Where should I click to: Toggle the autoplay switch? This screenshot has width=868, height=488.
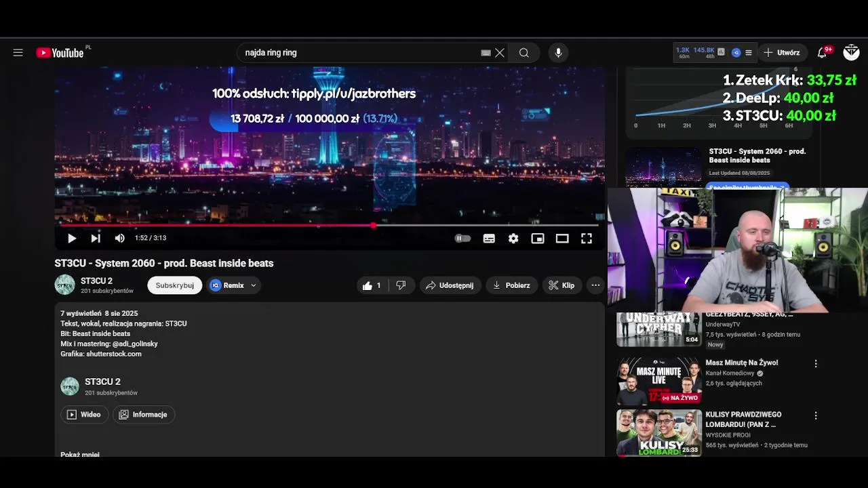pos(462,238)
